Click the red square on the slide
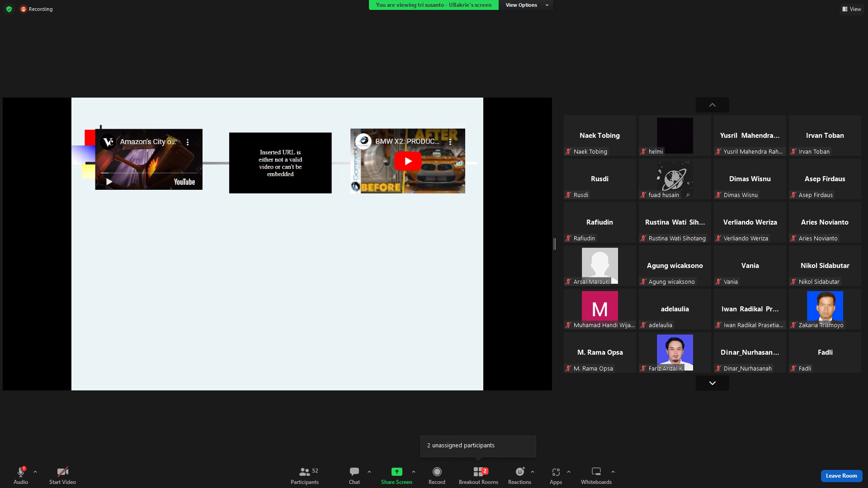The width and height of the screenshot is (868, 488). 90,137
